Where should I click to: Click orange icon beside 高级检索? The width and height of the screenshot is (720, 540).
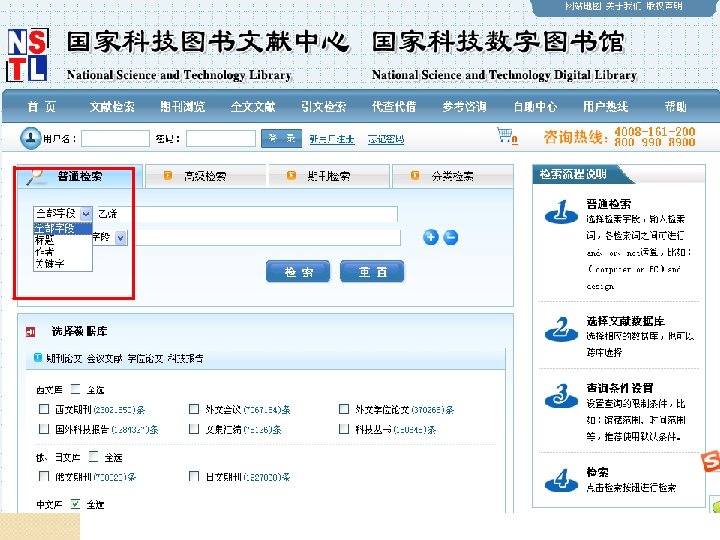point(168,175)
